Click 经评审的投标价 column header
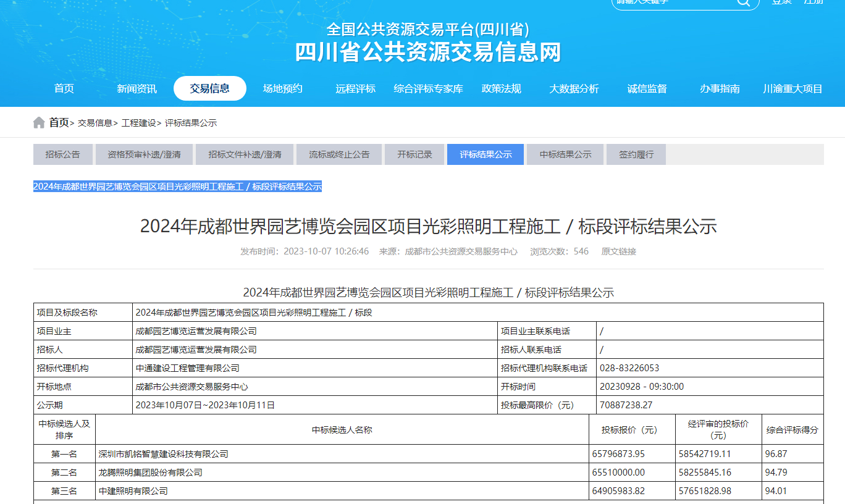The image size is (845, 504). tap(718, 429)
